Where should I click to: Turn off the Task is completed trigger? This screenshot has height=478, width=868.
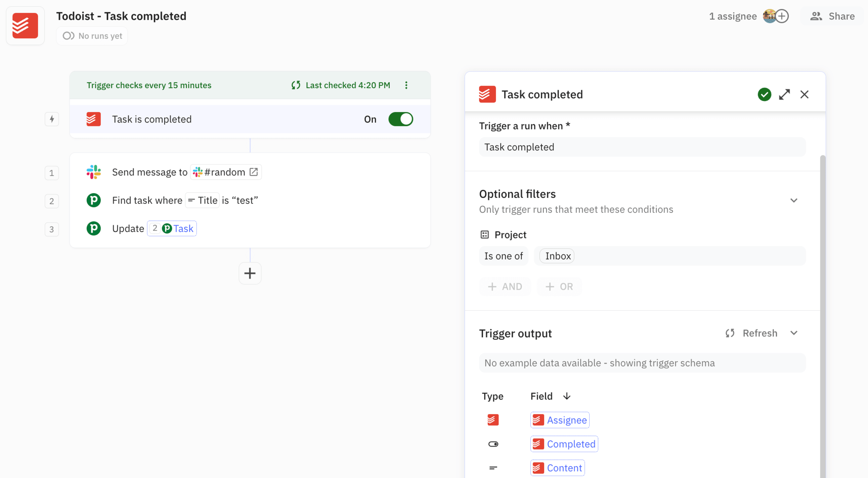[x=400, y=119]
